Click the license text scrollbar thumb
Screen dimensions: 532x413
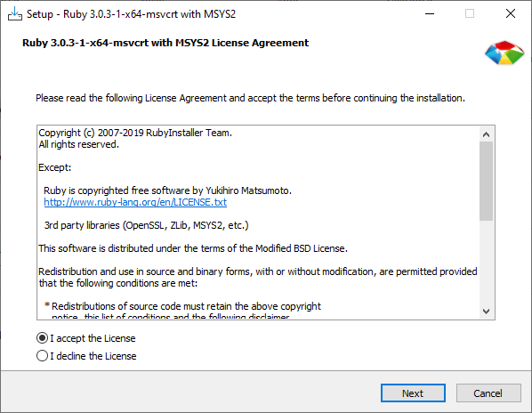click(487, 182)
